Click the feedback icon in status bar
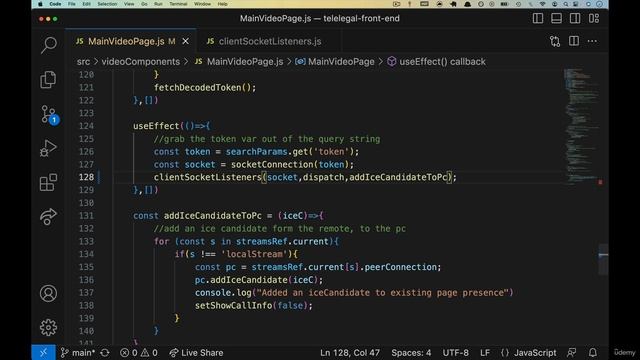 point(572,353)
